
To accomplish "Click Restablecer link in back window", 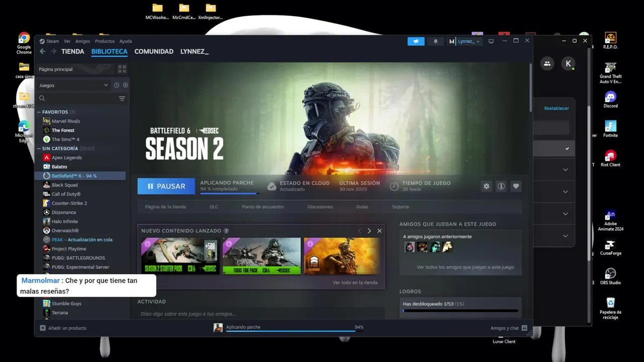I will tap(556, 108).
